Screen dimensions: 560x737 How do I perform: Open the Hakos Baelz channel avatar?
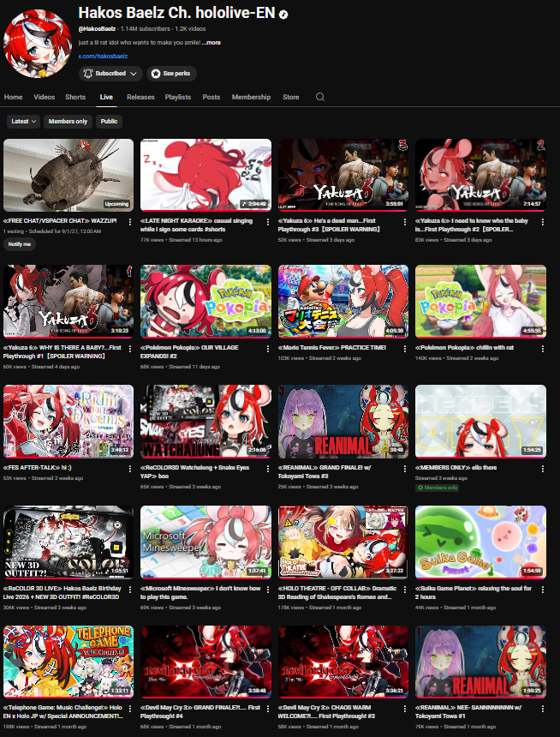(38, 44)
